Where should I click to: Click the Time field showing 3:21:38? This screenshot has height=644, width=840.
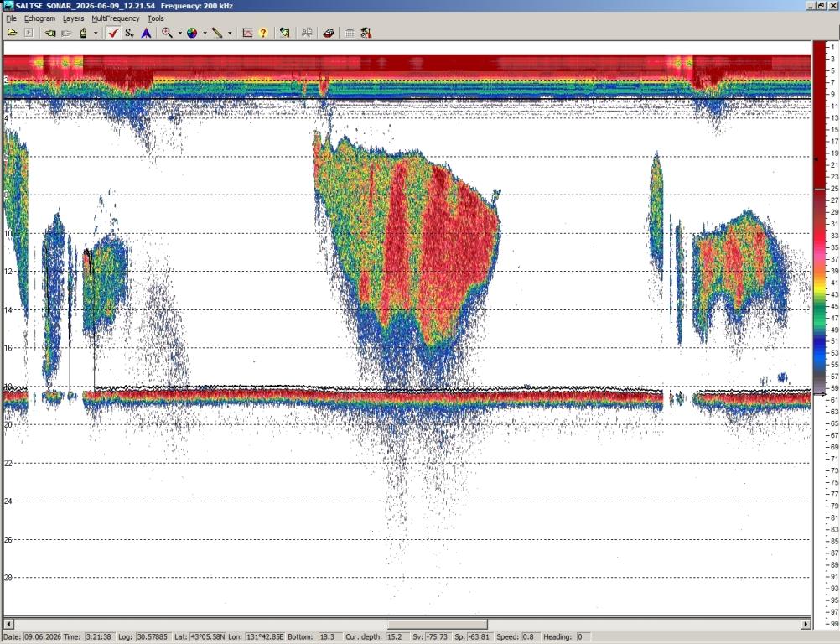pyautogui.click(x=98, y=637)
